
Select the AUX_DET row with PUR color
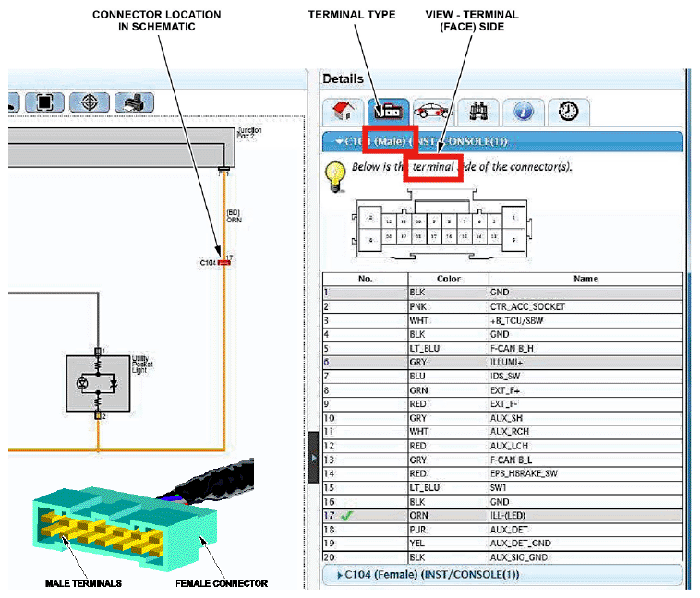click(x=502, y=530)
